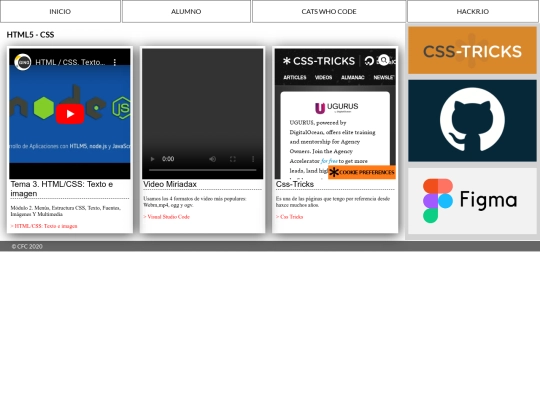
Task: Go to CATS WHO CODE menu item
Action: (x=329, y=11)
